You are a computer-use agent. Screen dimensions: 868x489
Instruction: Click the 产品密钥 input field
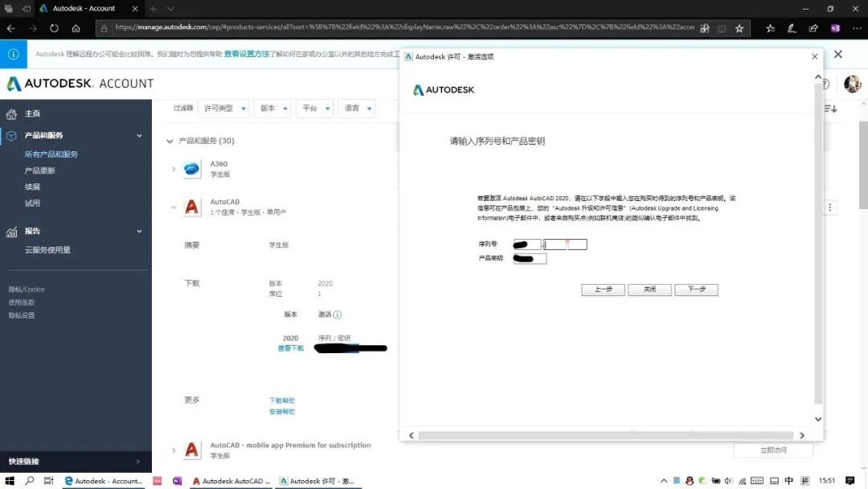point(530,259)
